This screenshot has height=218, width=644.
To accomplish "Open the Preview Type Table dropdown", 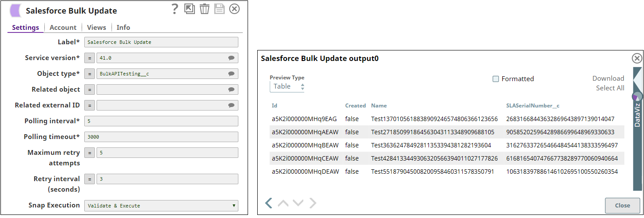I will coord(287,86).
